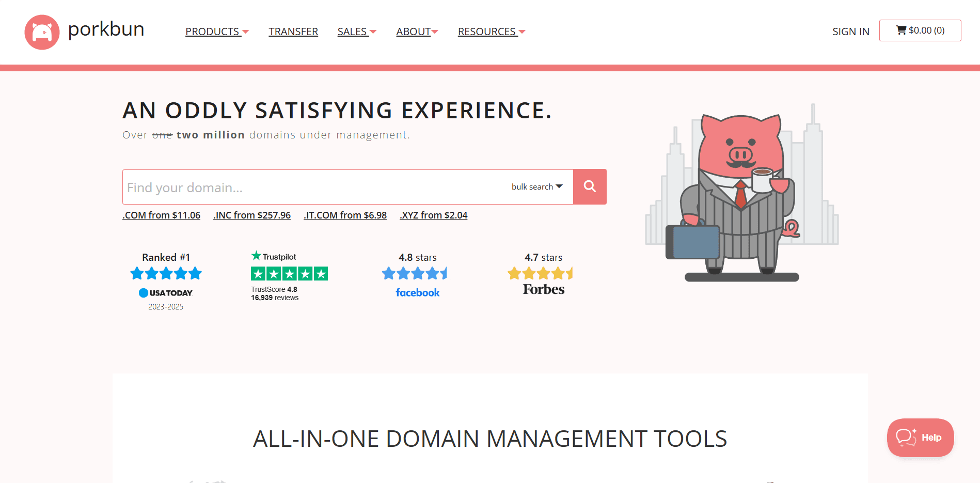This screenshot has height=483, width=980.
Task: Select the .INC from $257.96 link
Action: (x=252, y=215)
